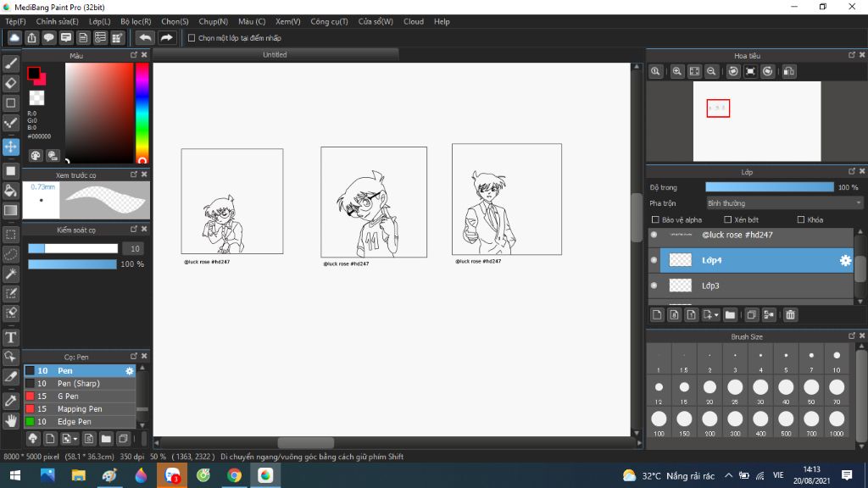Screen dimensions: 868x488
Task: Select the Bucket fill tool
Action: pos(10,191)
